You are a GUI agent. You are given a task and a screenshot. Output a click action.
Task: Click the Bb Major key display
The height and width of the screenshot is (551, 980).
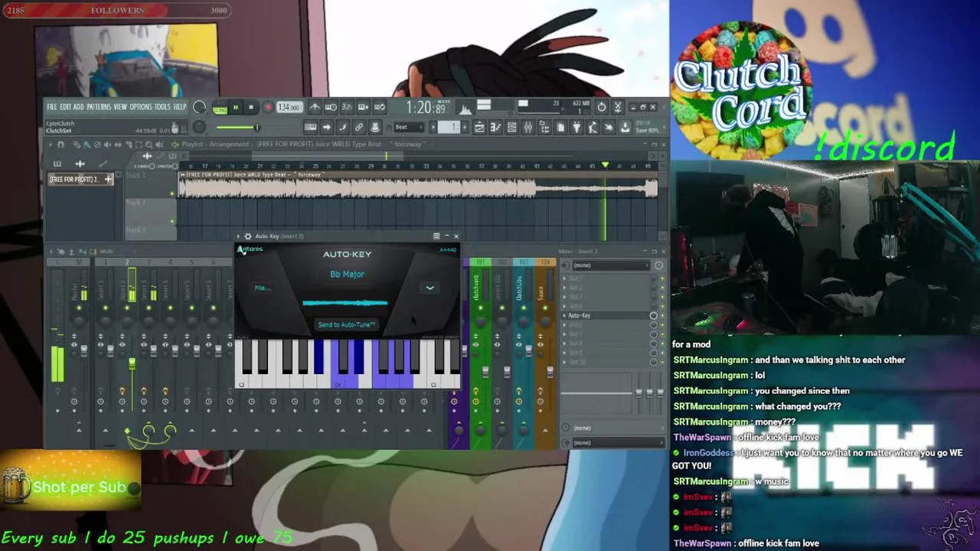pos(347,274)
